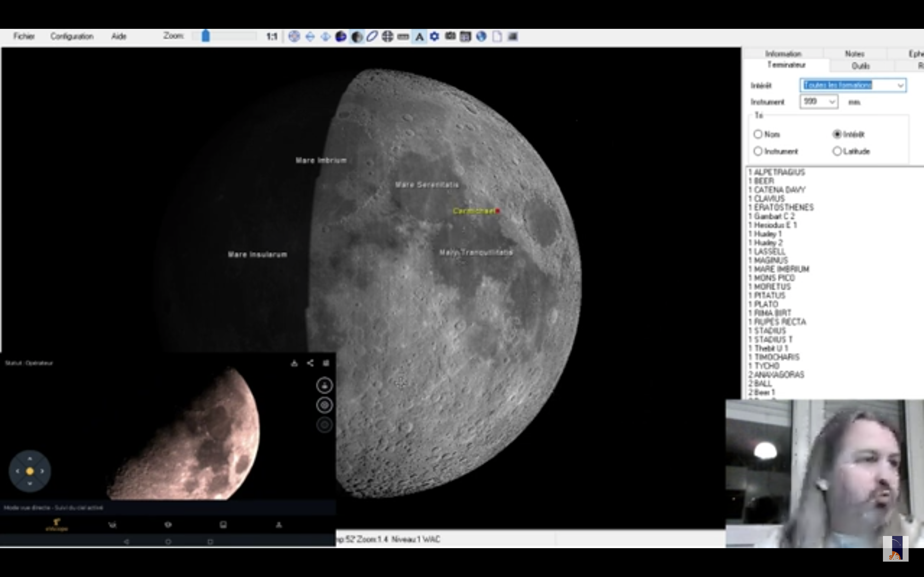Select the Latitude sort radio button
This screenshot has width=924, height=577.
(837, 151)
